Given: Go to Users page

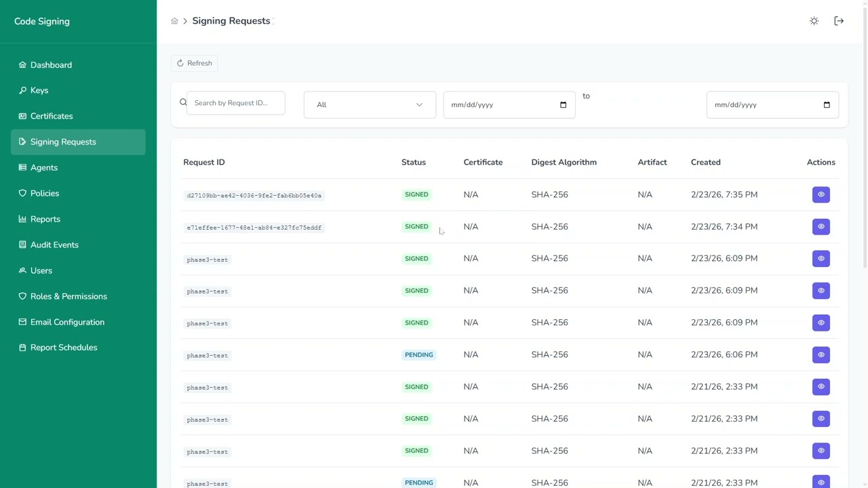Looking at the screenshot, I should [x=78, y=271].
